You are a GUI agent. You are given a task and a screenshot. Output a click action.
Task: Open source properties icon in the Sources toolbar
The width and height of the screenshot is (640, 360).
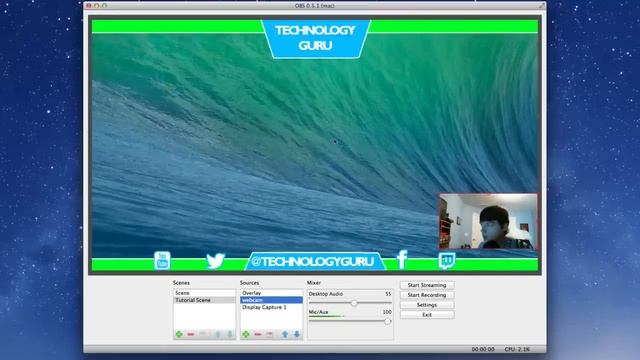[x=269, y=334]
